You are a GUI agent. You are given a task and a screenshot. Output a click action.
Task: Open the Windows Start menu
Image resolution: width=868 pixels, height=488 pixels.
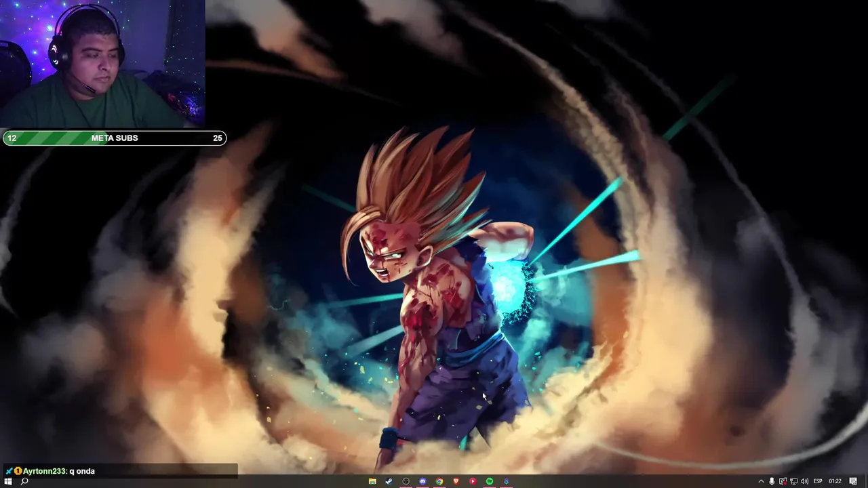pyautogui.click(x=8, y=481)
